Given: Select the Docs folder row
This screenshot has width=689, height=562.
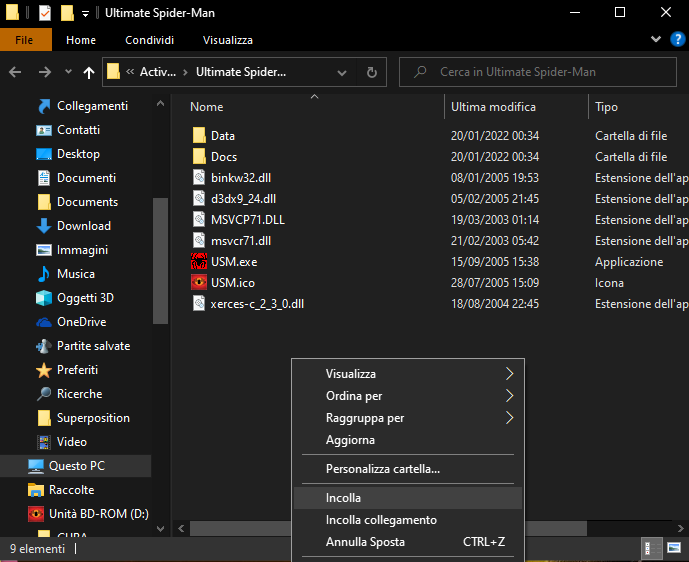Looking at the screenshot, I should pyautogui.click(x=431, y=157).
